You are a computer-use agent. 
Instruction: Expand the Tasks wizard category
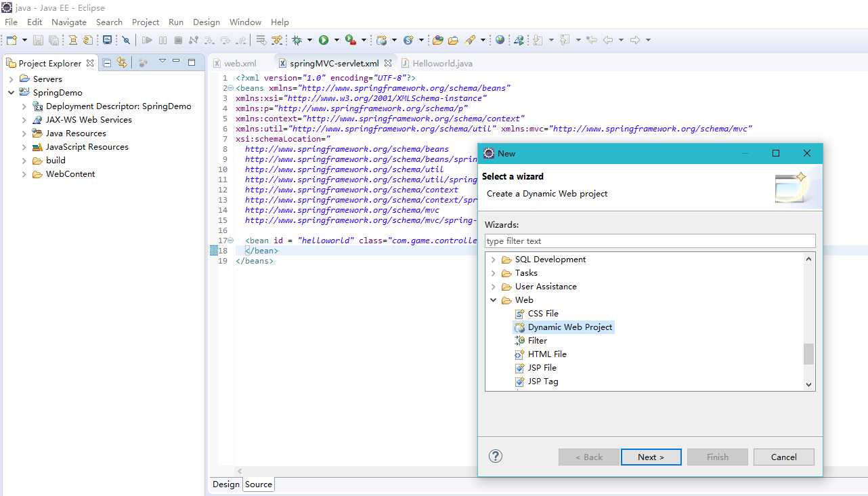494,273
